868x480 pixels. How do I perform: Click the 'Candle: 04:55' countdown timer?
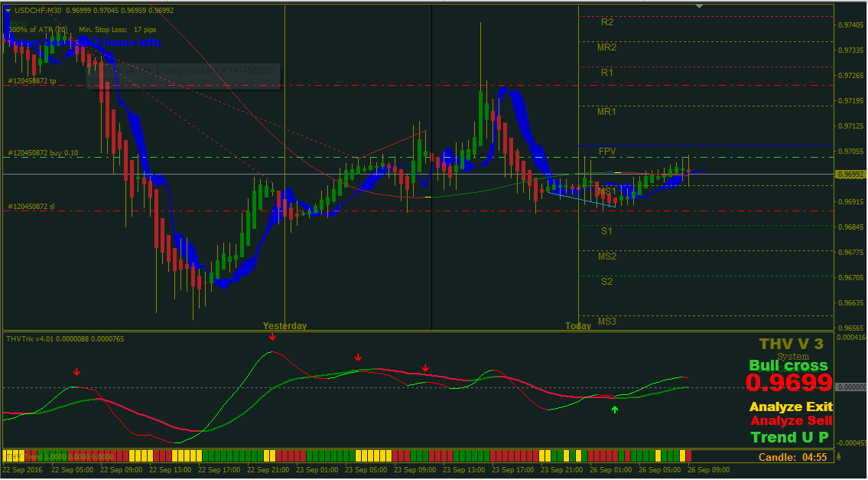click(793, 457)
